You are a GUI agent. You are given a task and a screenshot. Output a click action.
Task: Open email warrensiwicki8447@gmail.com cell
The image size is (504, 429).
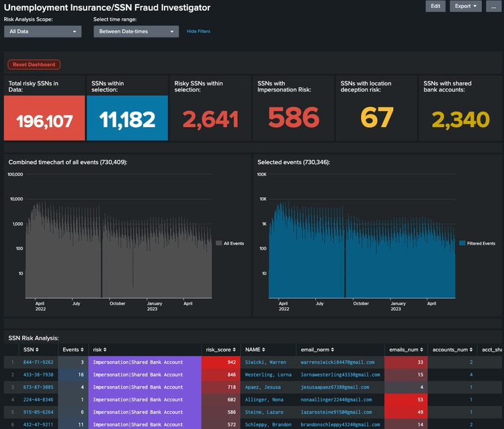pyautogui.click(x=337, y=362)
